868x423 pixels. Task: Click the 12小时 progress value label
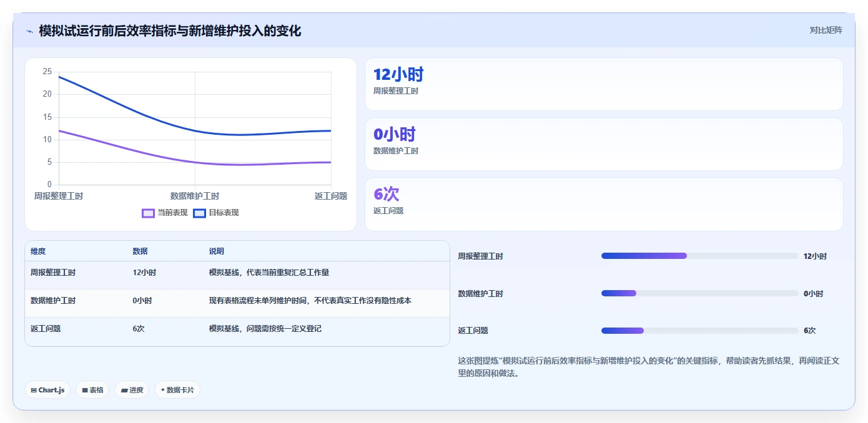815,256
